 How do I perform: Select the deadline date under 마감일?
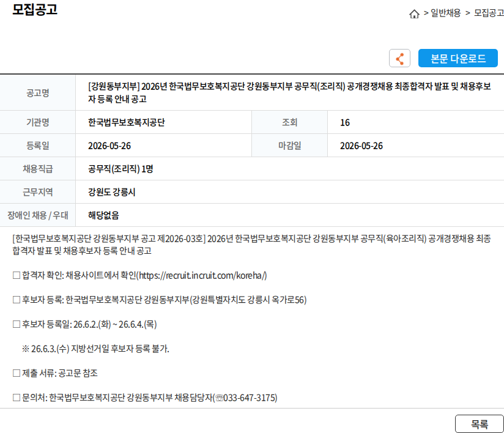(361, 146)
